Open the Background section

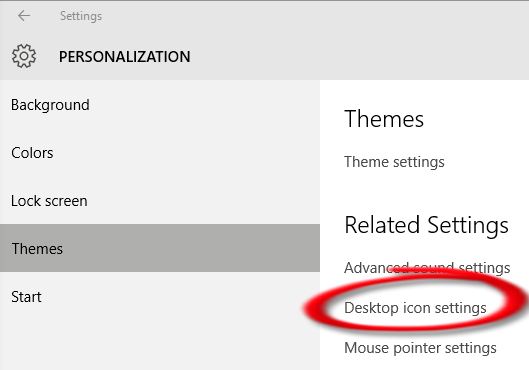pos(160,105)
